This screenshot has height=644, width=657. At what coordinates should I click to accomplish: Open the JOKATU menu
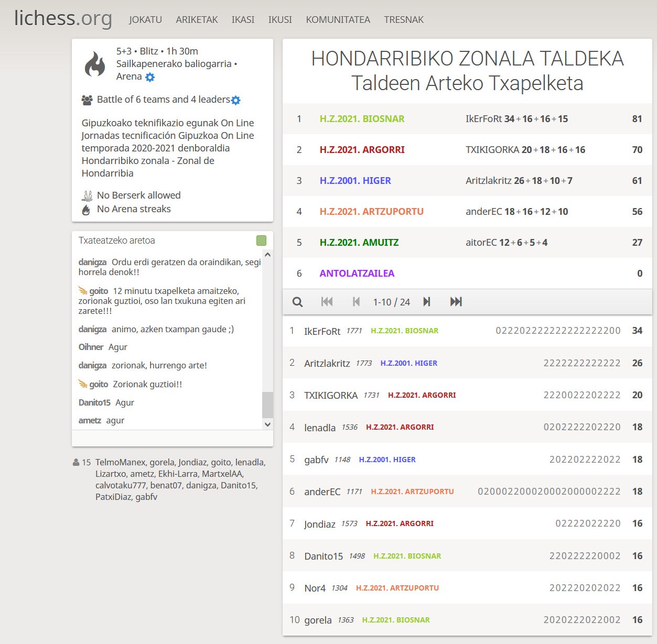click(x=145, y=20)
